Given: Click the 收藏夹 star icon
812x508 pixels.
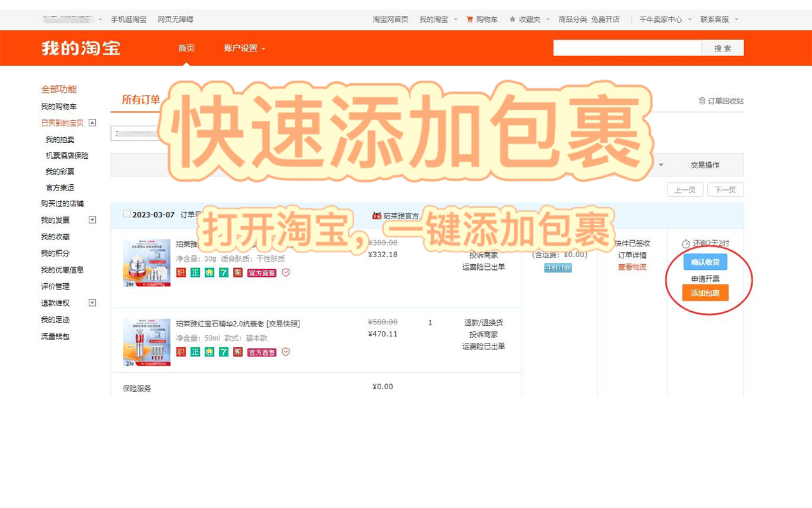Looking at the screenshot, I should 513,19.
